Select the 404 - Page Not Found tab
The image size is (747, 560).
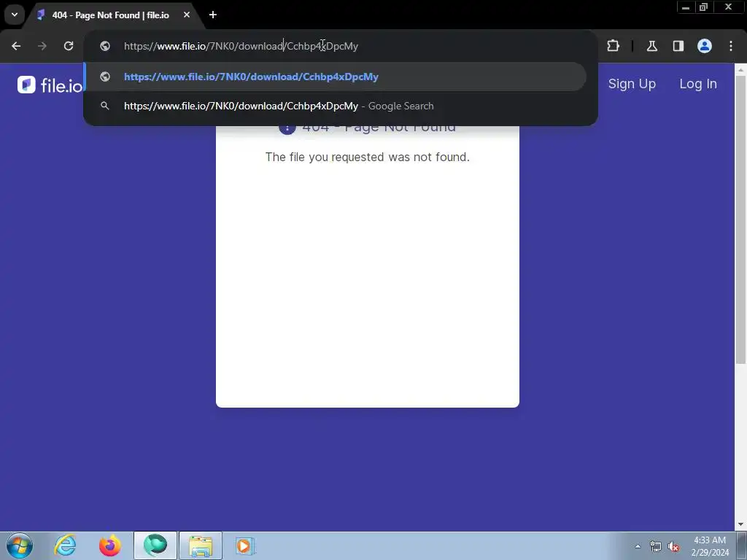pos(111,15)
